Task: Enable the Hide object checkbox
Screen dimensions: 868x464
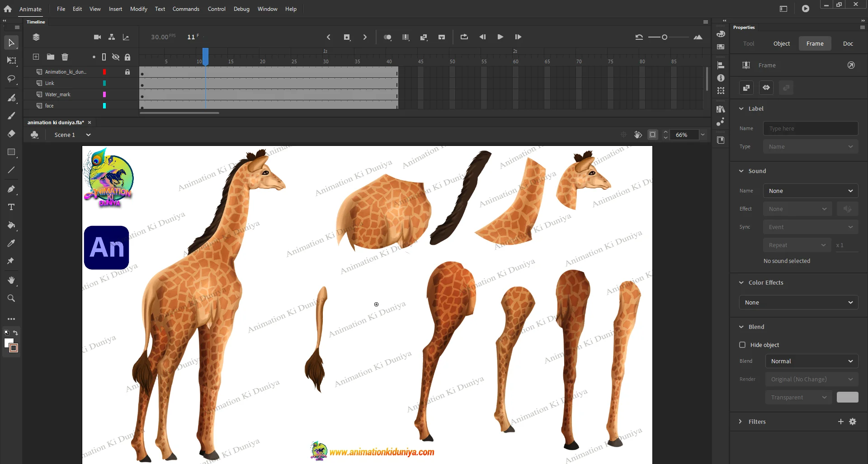Action: point(742,345)
